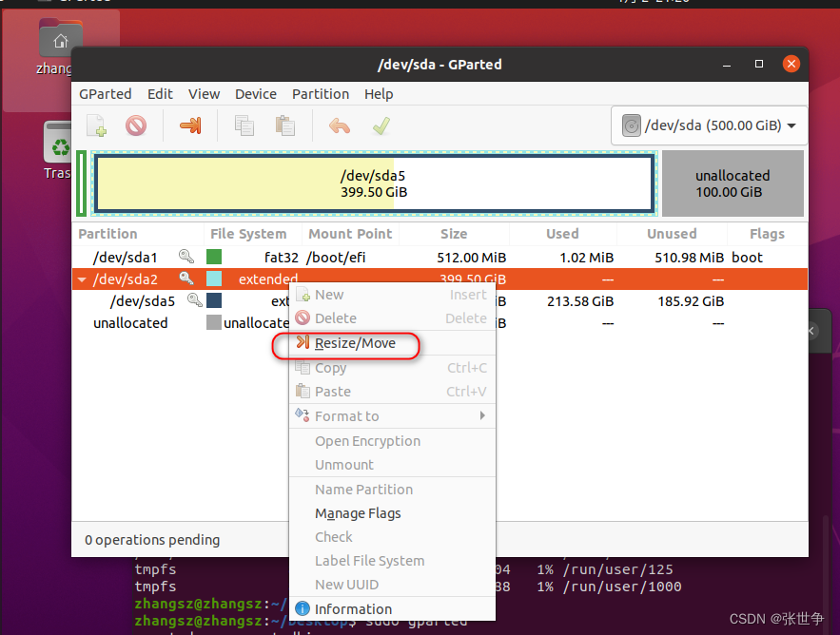Click the Copy partition toolbar icon

click(244, 125)
